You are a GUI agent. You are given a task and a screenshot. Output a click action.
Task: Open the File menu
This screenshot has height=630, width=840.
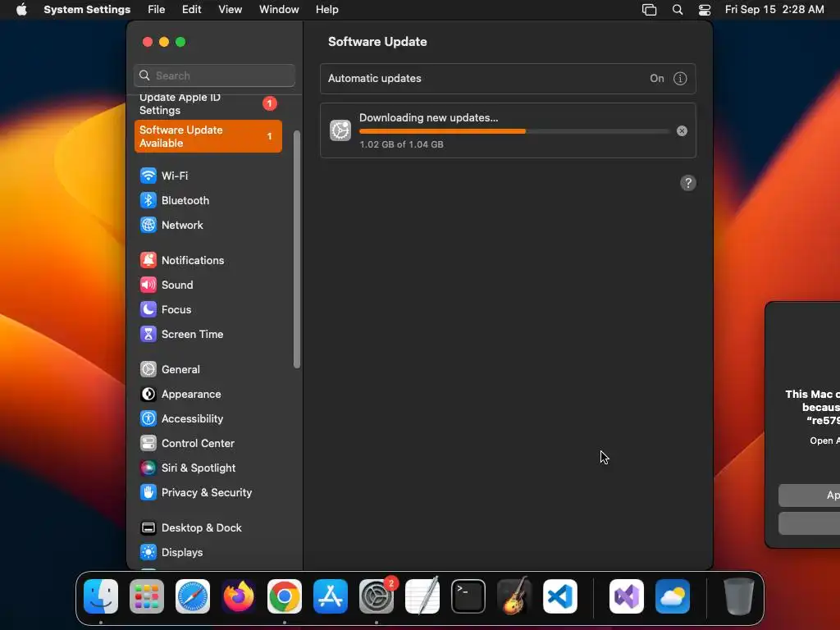(157, 10)
